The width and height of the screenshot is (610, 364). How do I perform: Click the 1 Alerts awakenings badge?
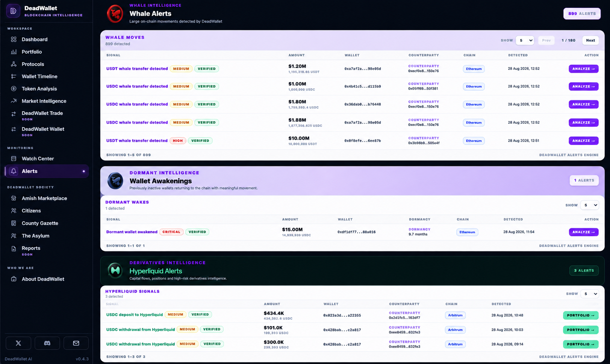[584, 180]
